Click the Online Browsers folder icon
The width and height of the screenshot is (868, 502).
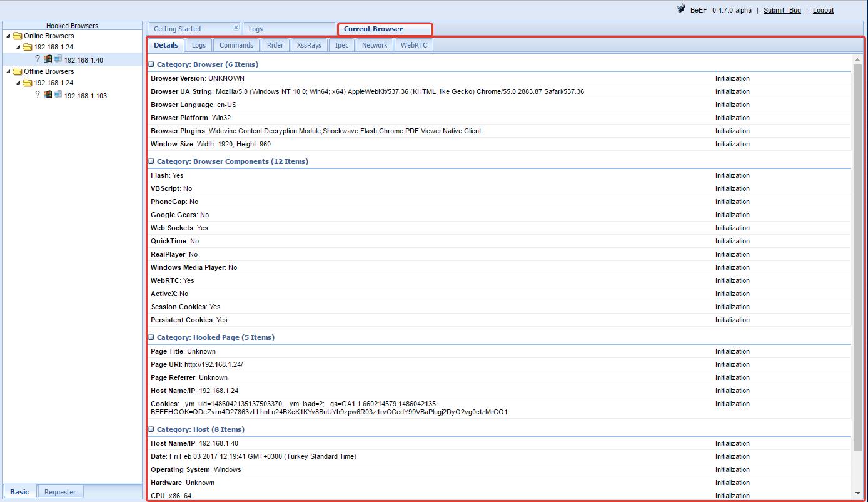17,36
